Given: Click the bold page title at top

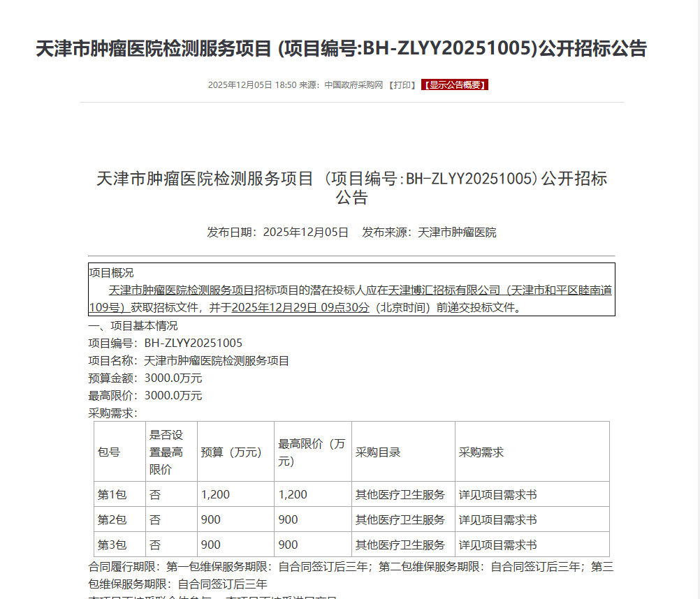Looking at the screenshot, I should [341, 49].
